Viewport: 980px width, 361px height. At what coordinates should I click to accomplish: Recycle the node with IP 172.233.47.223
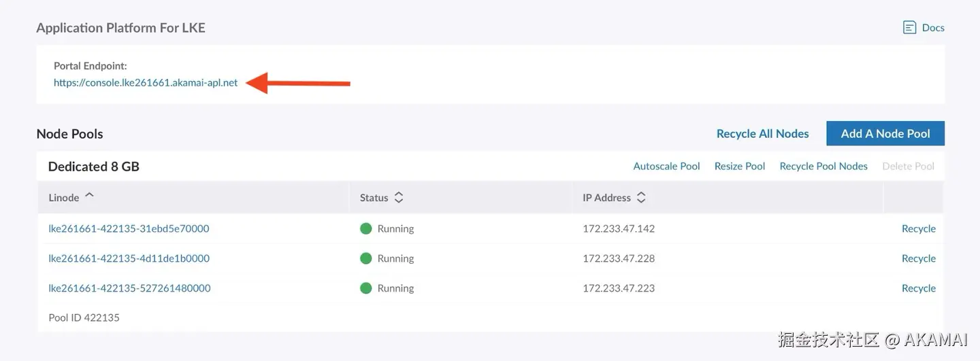click(x=918, y=288)
